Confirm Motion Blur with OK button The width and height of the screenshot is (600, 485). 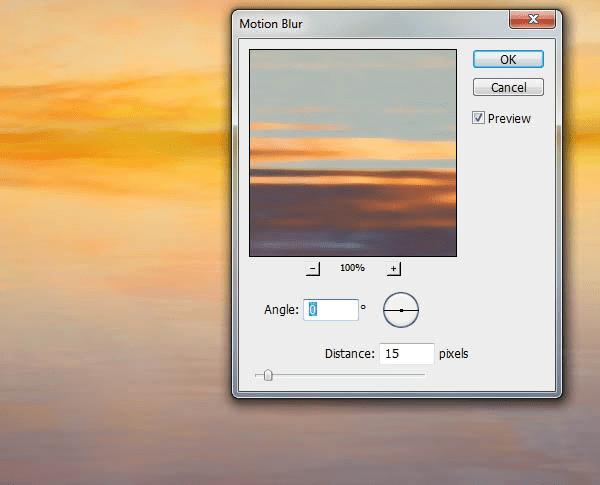pos(508,59)
